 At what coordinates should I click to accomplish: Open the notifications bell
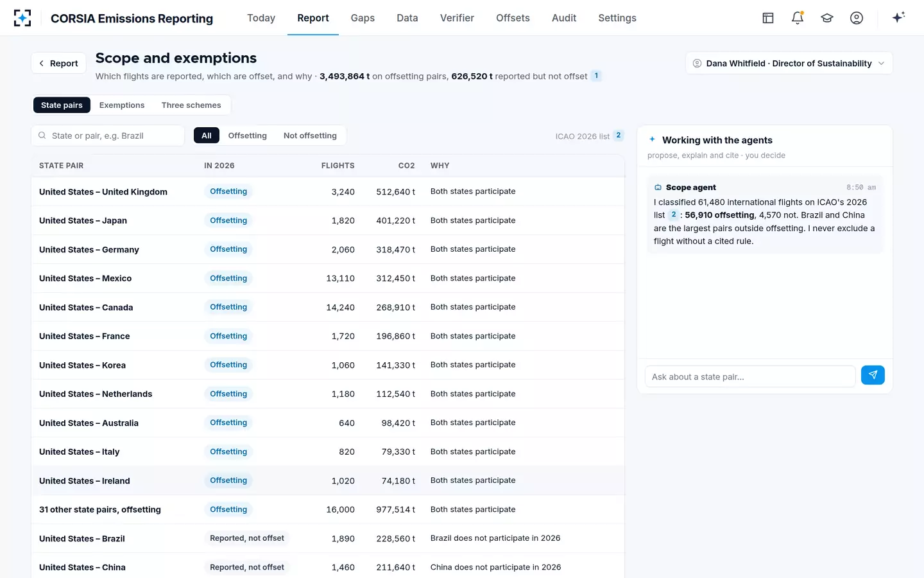click(x=798, y=18)
